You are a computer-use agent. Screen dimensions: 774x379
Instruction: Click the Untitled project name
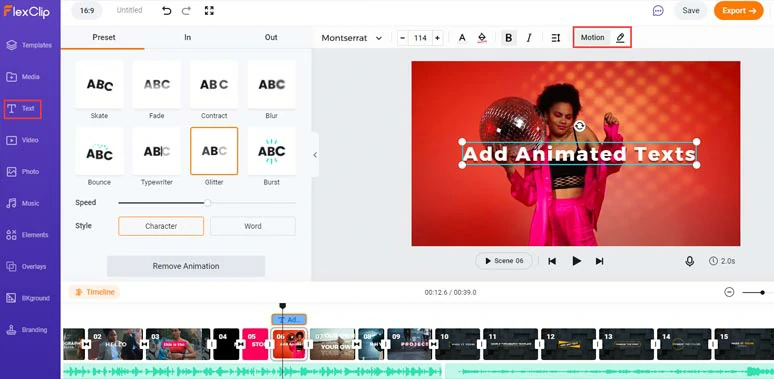point(129,10)
